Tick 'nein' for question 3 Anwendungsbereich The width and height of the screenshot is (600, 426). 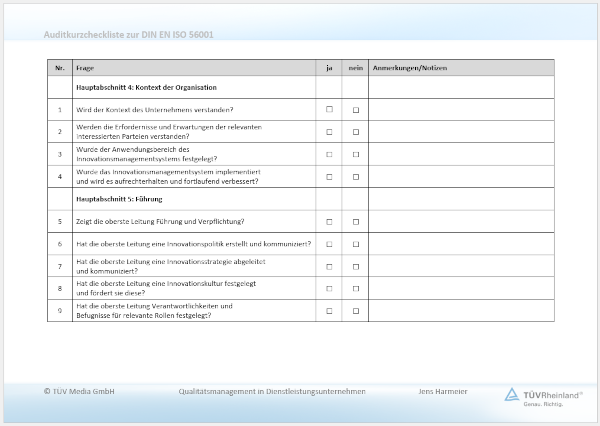355,155
